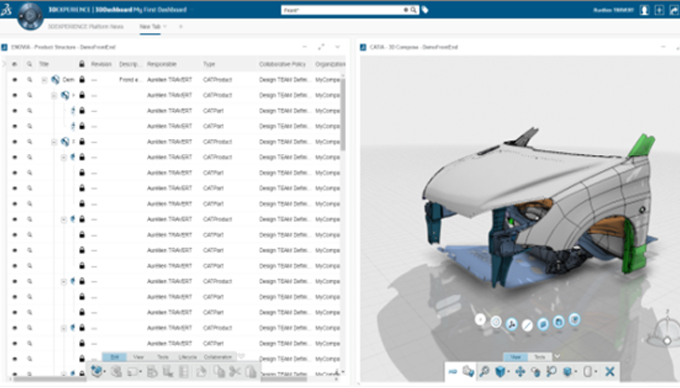Expand the chevron next to Tools tab

point(557,356)
